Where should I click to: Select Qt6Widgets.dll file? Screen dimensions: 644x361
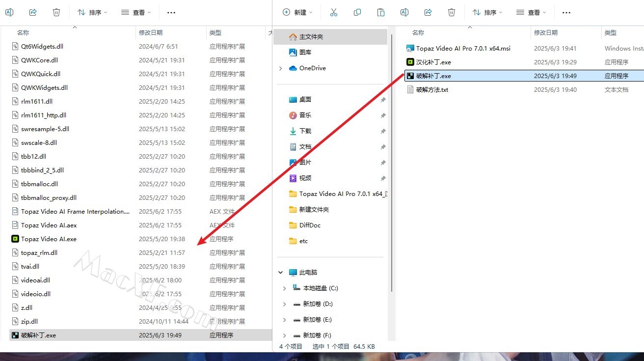click(37, 46)
